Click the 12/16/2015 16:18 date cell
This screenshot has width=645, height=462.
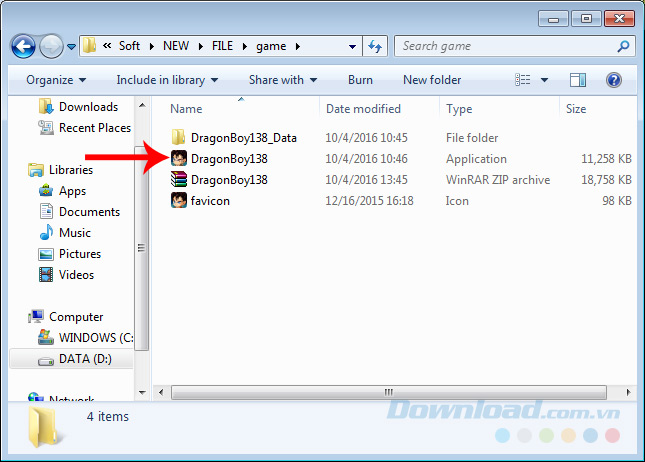click(x=369, y=201)
